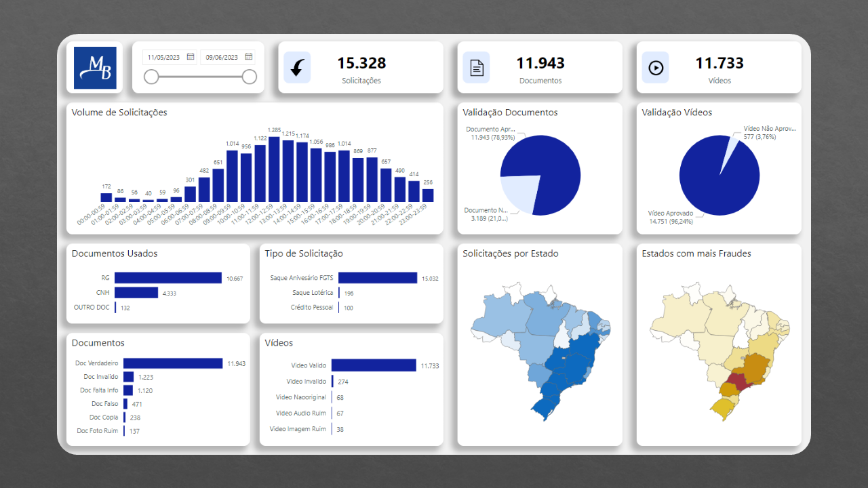Viewport: 868px width, 488px height.
Task: Click the MB logo icon
Action: 94,68
